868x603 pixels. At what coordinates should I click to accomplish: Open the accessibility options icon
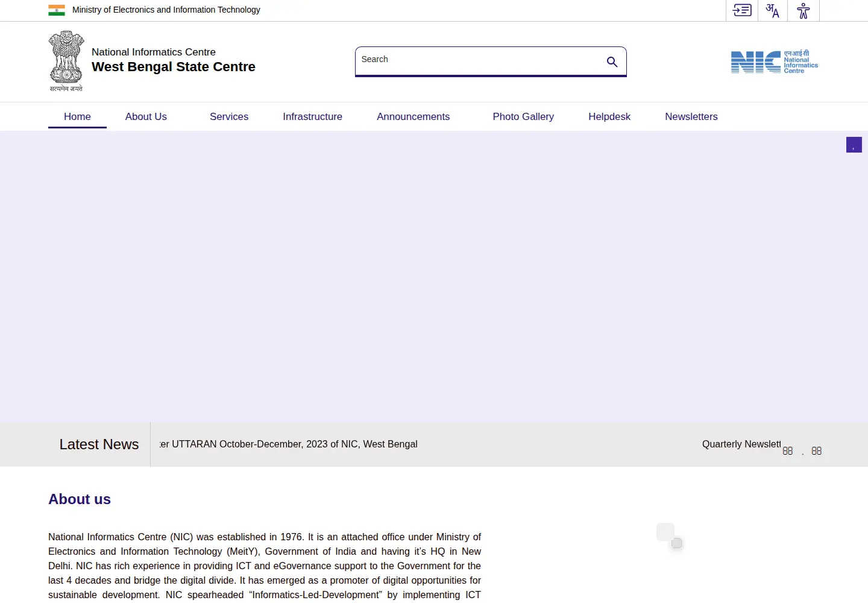[804, 10]
